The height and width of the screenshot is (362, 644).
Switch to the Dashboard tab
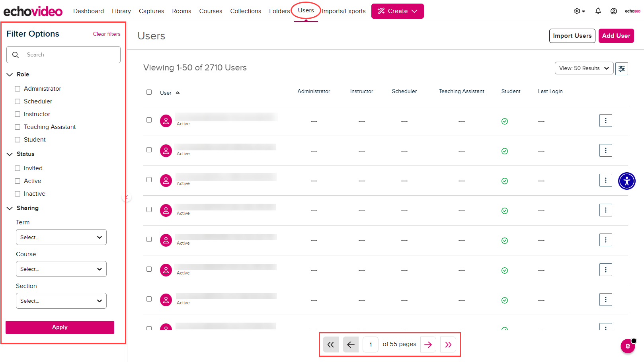coord(88,11)
